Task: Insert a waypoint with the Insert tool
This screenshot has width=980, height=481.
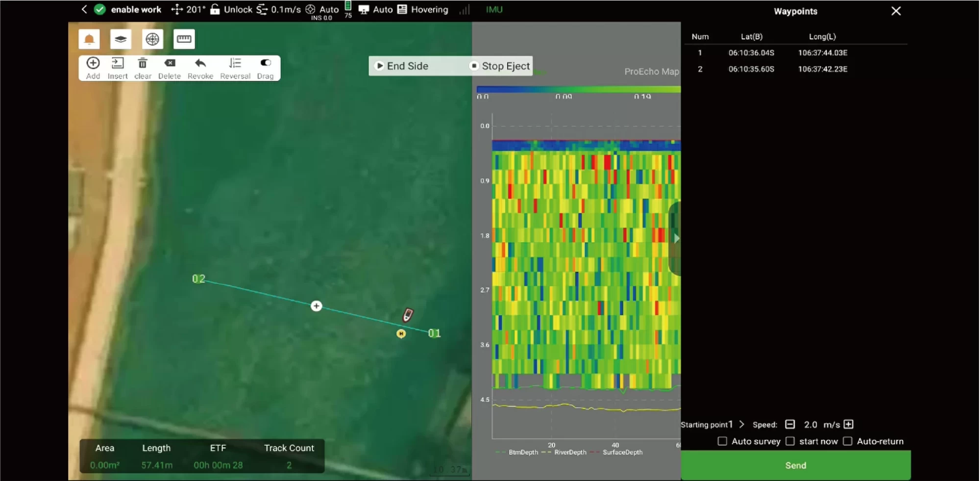Action: tap(118, 68)
